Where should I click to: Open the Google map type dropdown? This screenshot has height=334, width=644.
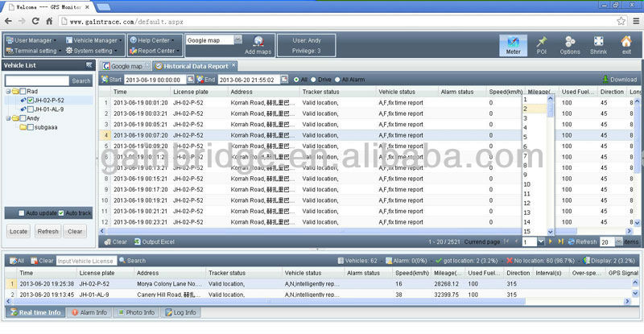[237, 40]
